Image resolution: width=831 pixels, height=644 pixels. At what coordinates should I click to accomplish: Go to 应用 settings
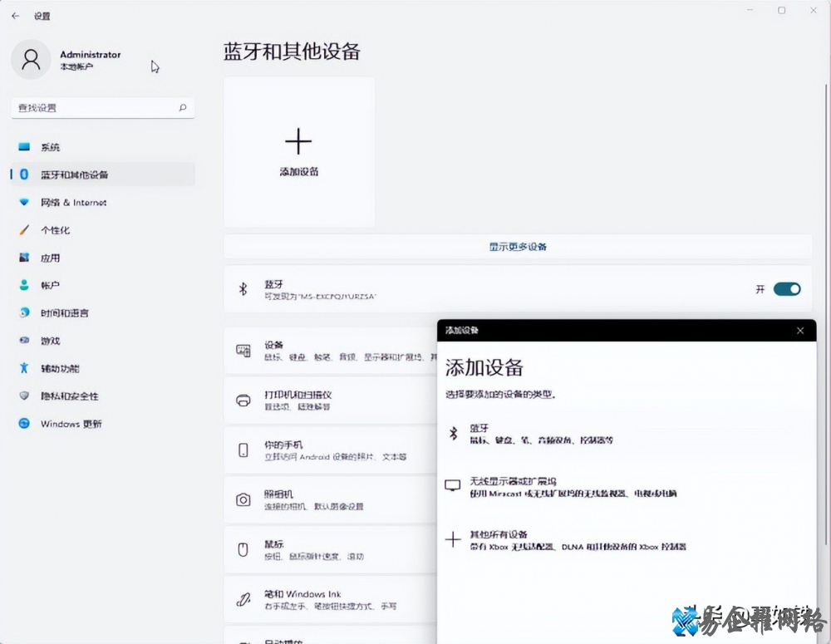tap(50, 258)
